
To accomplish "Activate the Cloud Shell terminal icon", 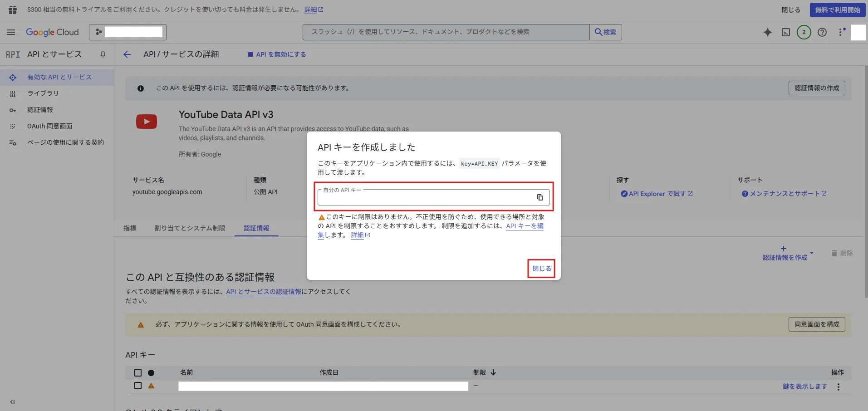I will pyautogui.click(x=786, y=32).
